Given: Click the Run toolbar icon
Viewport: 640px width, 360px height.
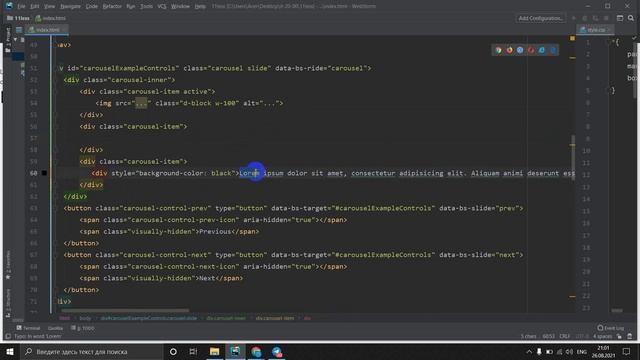Looking at the screenshot, I should pyautogui.click(x=573, y=18).
